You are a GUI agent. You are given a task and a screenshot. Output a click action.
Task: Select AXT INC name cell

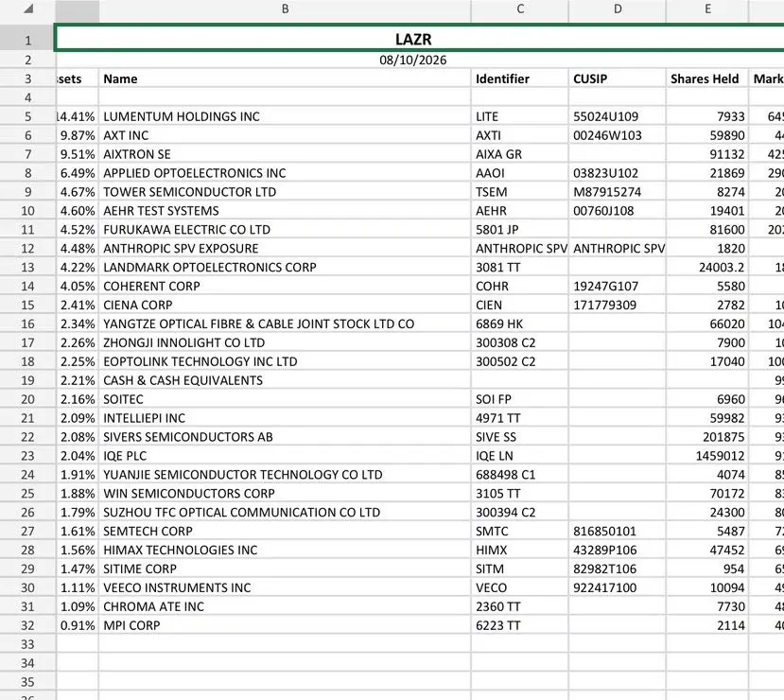coord(285,135)
